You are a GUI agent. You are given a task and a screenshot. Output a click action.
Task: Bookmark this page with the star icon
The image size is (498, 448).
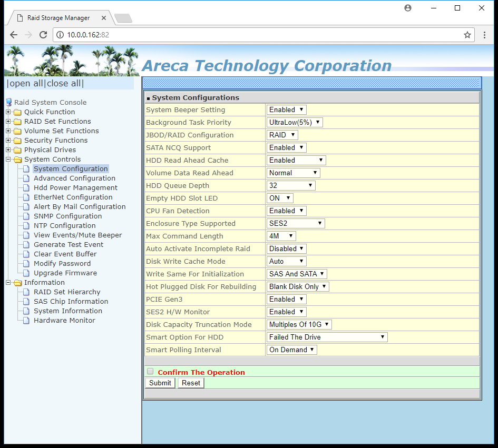coord(467,35)
